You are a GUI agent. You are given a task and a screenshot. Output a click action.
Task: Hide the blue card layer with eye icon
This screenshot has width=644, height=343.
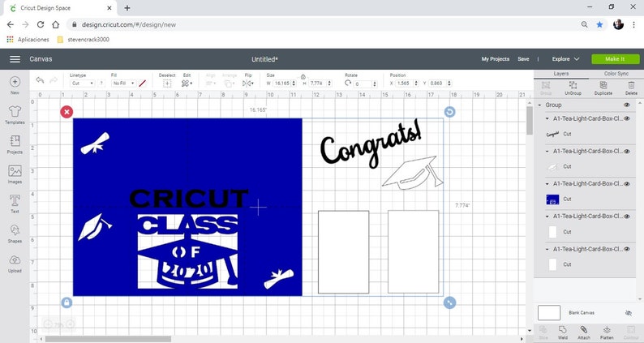627,183
